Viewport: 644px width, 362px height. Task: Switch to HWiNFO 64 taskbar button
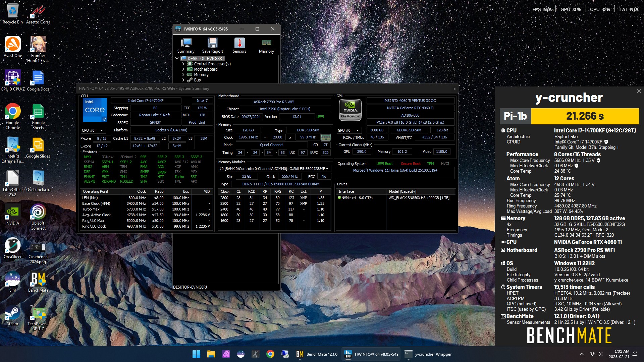click(371, 354)
